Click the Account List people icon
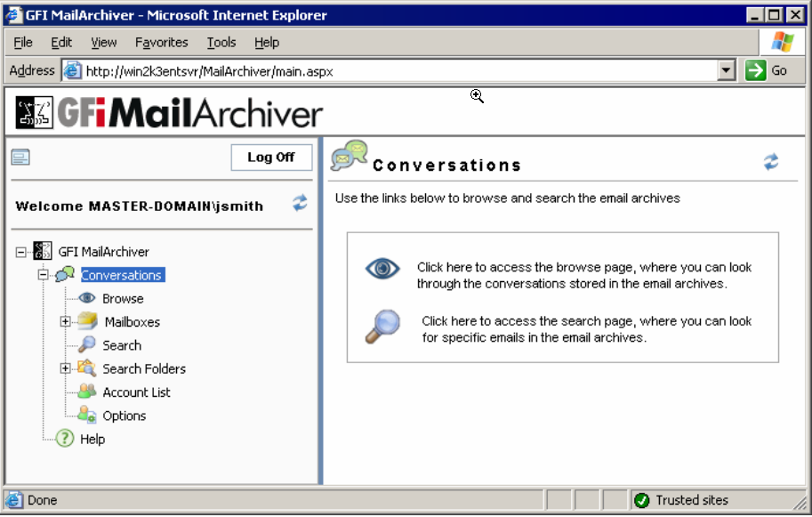Screen dimensions: 812x517 pos(87,392)
